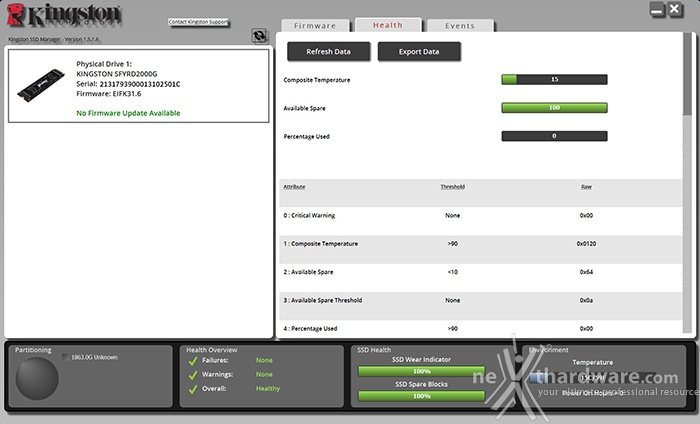Viewport: 700px width, 424px height.
Task: Click the Kingston logo
Action: pos(64,15)
